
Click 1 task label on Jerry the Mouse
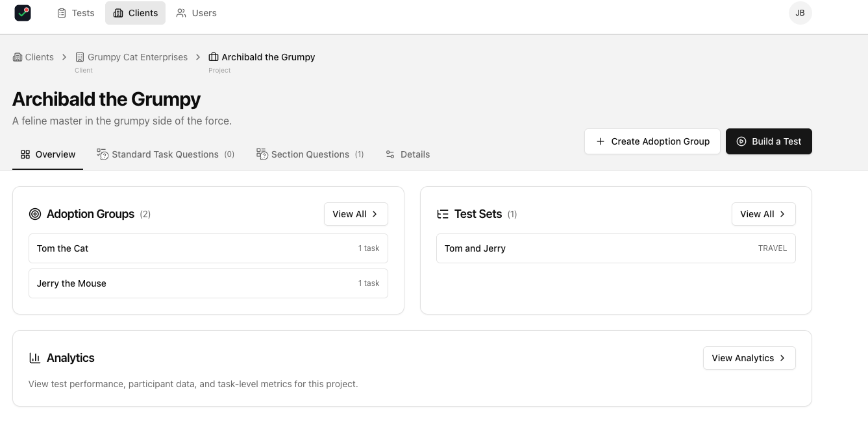coord(369,283)
